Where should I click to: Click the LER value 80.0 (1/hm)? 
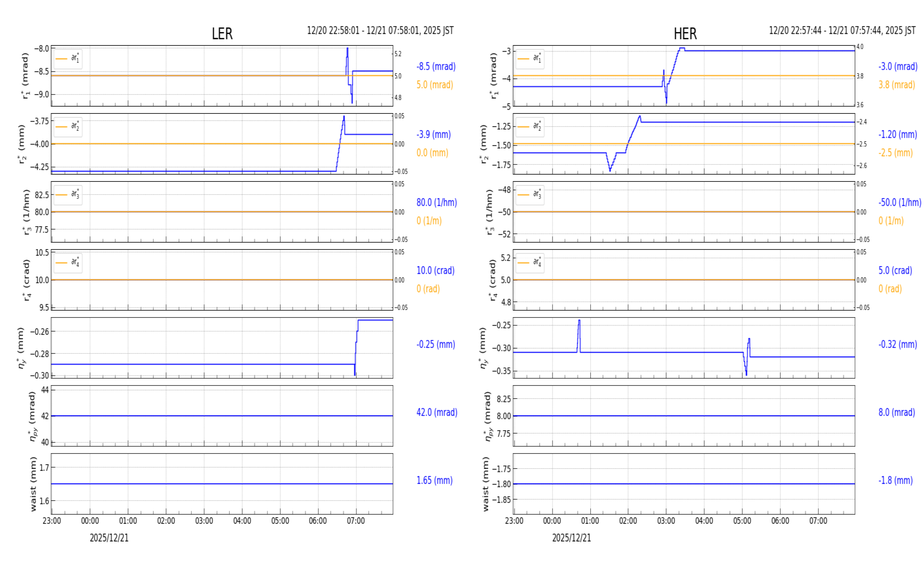click(436, 203)
